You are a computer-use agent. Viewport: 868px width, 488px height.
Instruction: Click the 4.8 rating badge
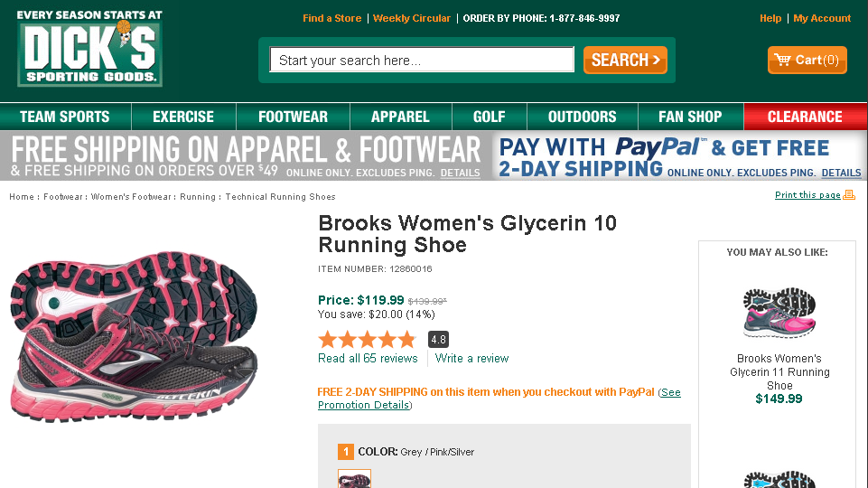(x=438, y=340)
